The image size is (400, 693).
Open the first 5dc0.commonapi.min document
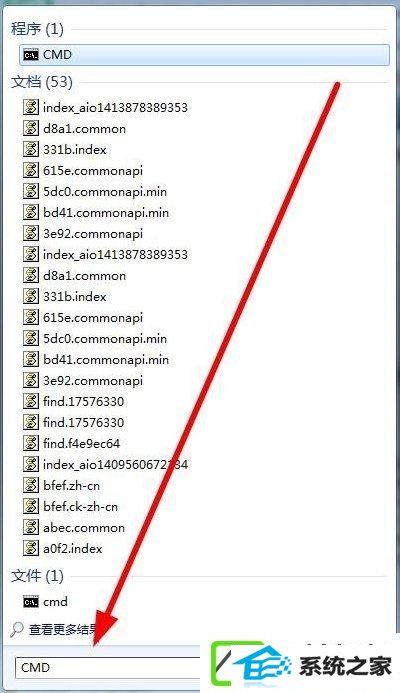[x=105, y=191]
